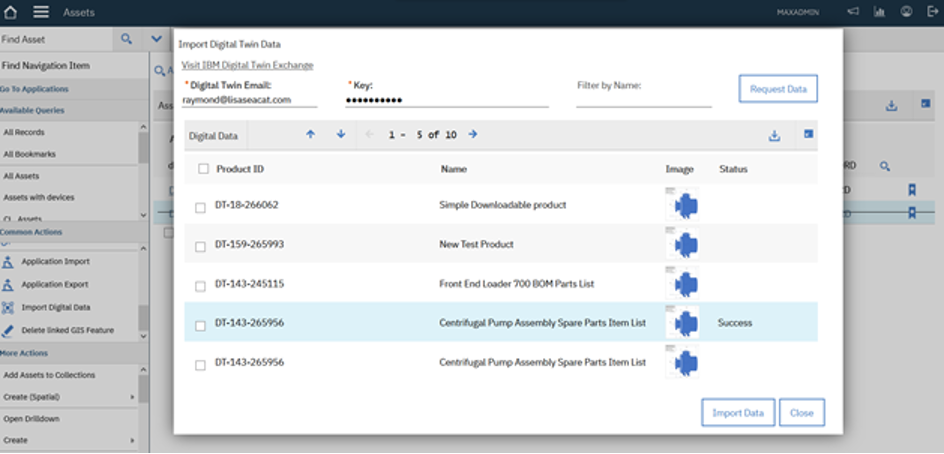Click Go To Applications link

pos(34,89)
